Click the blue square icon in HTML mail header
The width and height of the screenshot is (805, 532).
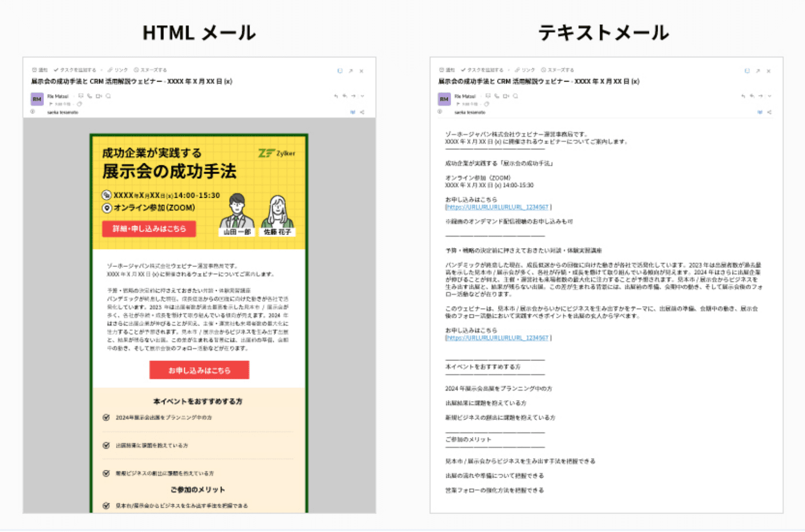click(x=340, y=71)
